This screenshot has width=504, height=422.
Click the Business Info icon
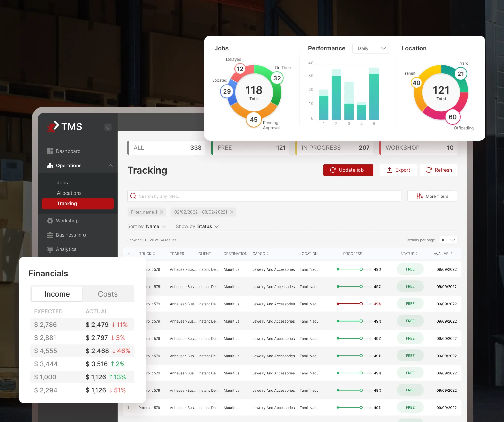pyautogui.click(x=50, y=235)
